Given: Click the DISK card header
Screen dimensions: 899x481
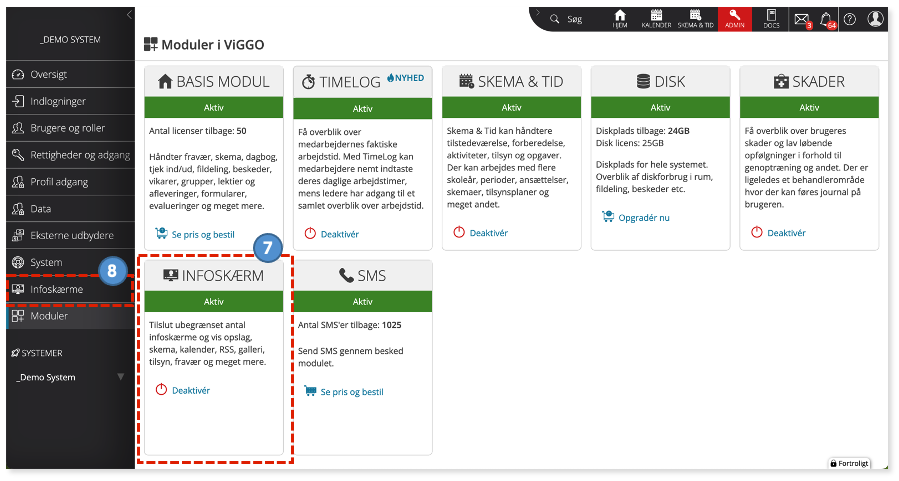Looking at the screenshot, I should pos(660,82).
